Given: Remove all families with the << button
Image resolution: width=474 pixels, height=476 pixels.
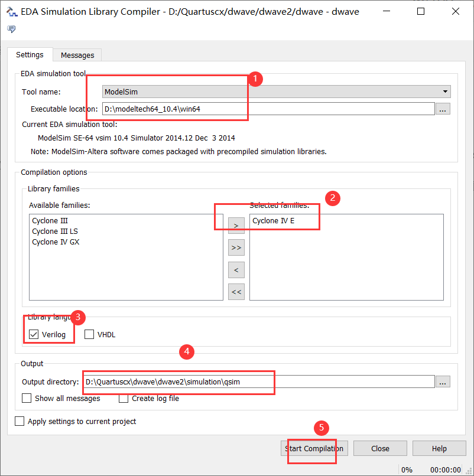Looking at the screenshot, I should tap(236, 292).
